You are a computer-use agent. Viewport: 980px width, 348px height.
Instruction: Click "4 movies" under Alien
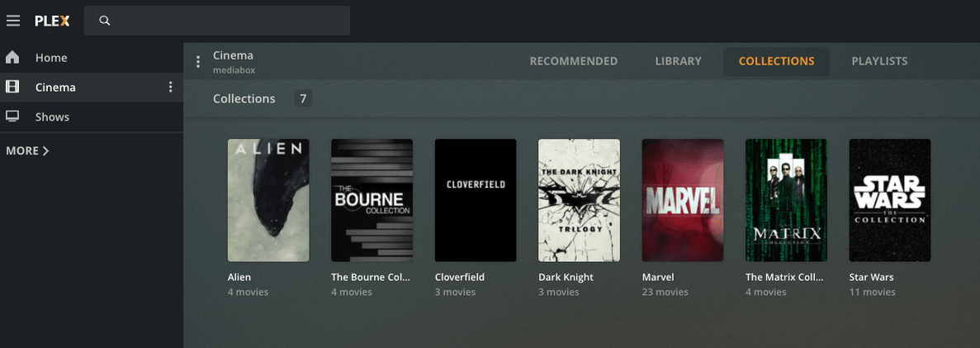pyautogui.click(x=249, y=293)
